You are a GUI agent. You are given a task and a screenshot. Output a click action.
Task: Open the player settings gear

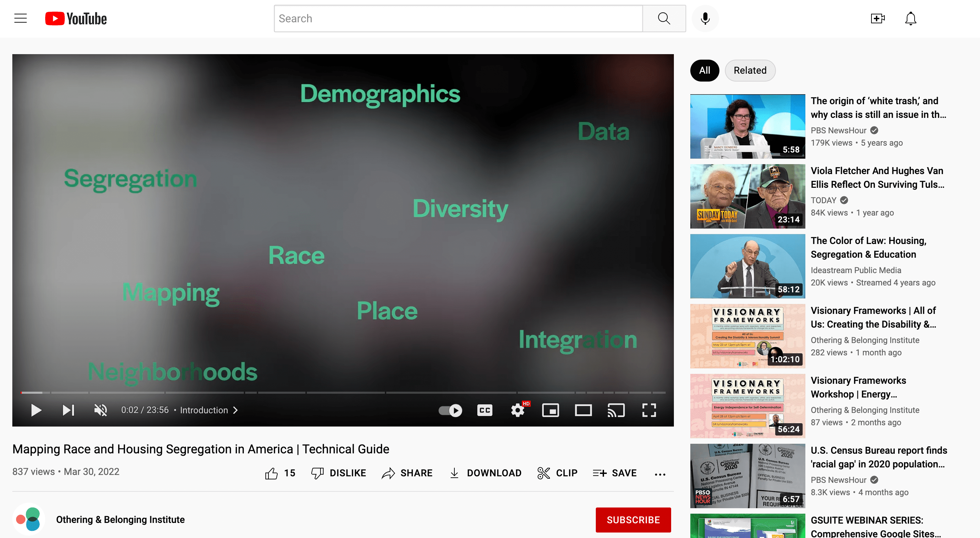517,410
